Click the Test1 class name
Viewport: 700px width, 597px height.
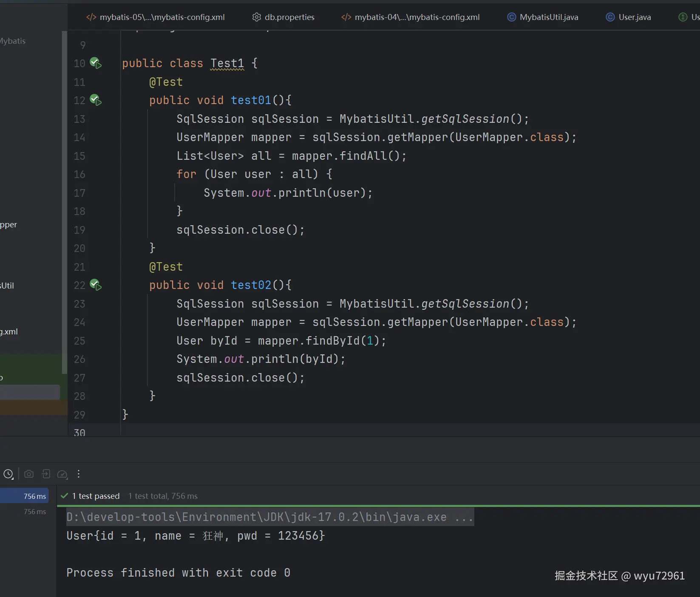click(x=227, y=63)
